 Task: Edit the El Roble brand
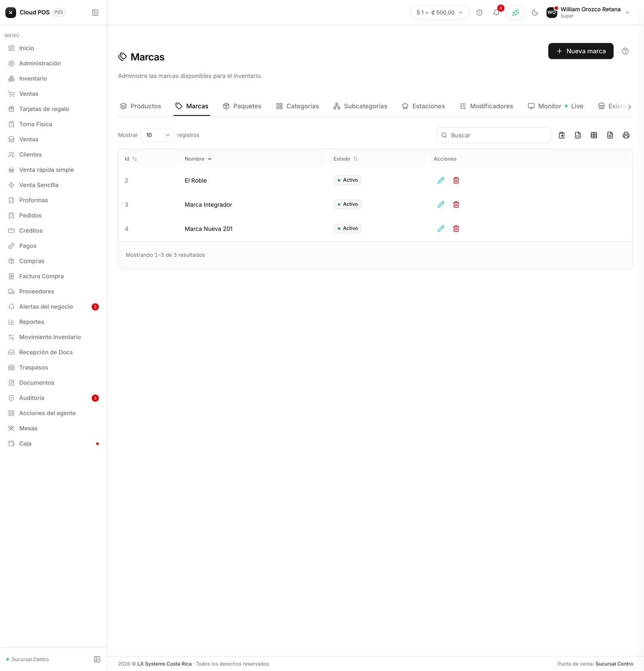pos(441,180)
